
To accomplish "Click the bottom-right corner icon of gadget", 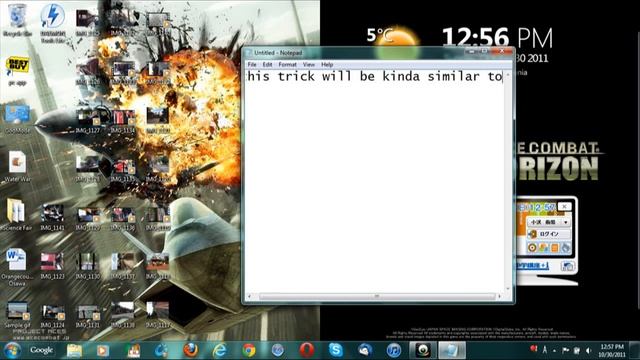I will pos(567,267).
